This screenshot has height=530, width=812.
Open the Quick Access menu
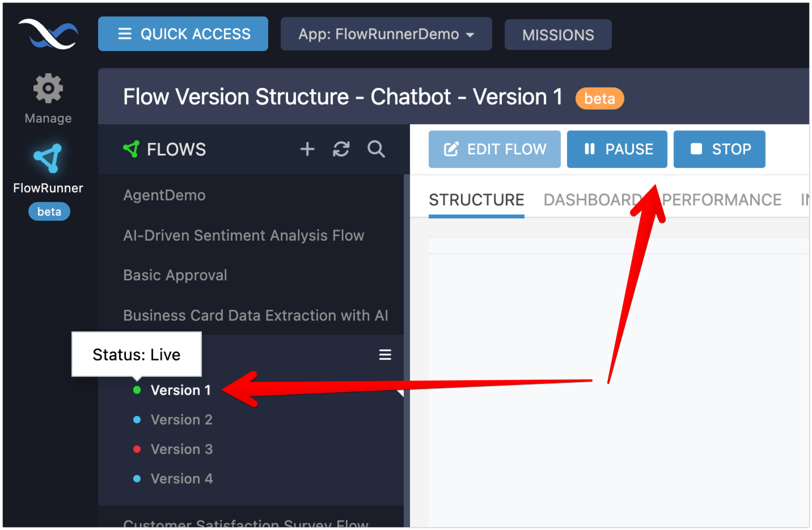tap(183, 34)
